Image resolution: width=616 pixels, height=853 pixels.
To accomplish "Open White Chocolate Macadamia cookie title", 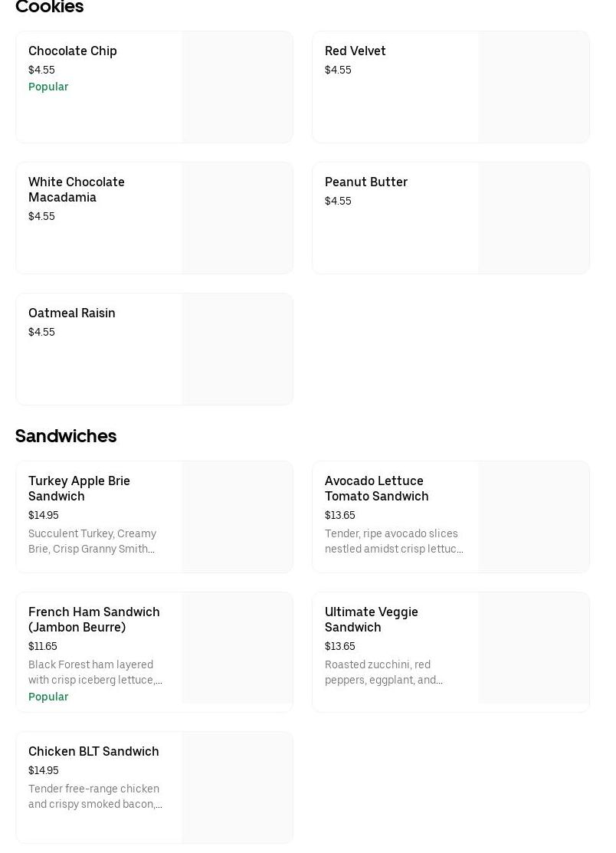I will click(77, 189).
